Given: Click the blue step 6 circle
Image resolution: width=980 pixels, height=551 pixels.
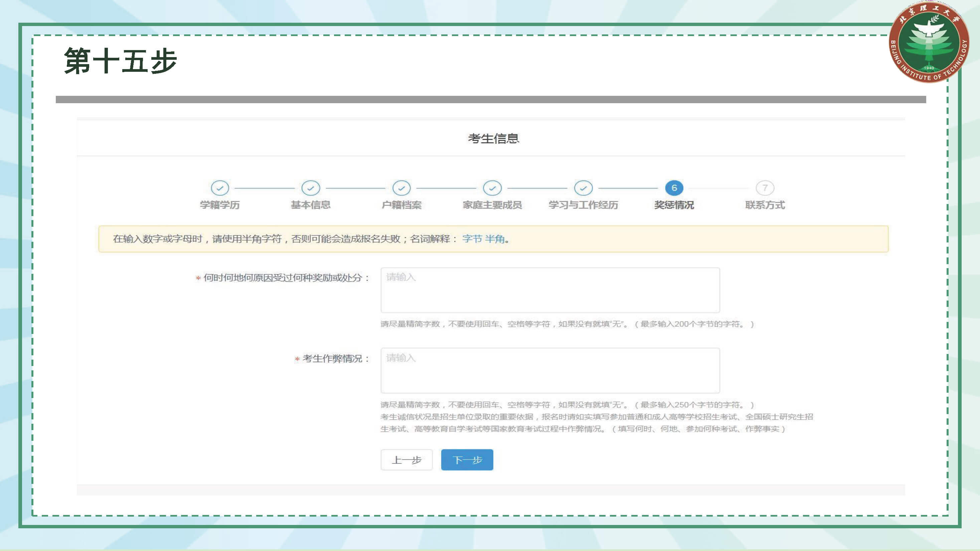Looking at the screenshot, I should (674, 188).
